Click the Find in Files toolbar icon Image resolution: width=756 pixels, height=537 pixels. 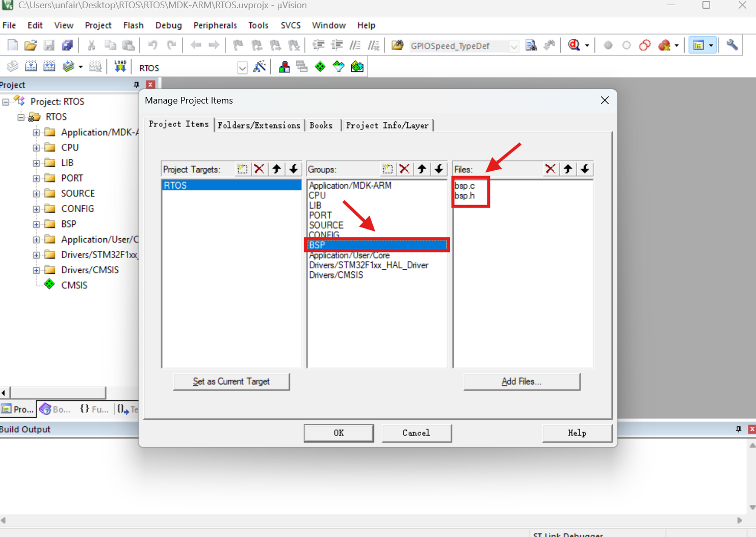(x=398, y=45)
